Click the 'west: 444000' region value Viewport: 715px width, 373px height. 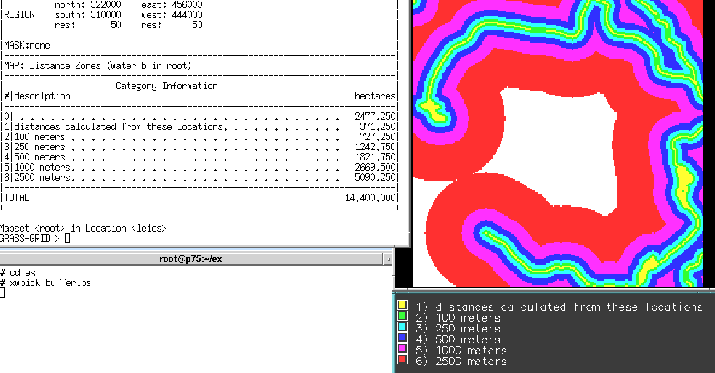172,15
